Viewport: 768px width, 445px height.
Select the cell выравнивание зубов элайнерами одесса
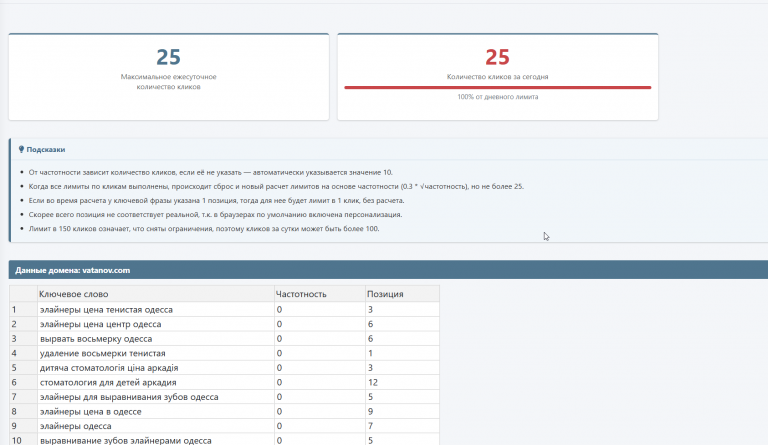pos(156,440)
